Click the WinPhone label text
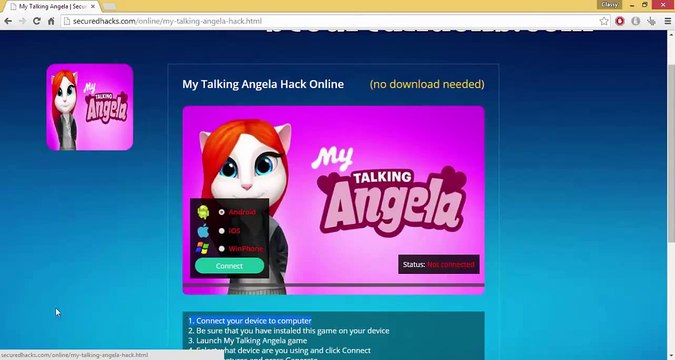675x360 pixels. pyautogui.click(x=245, y=248)
